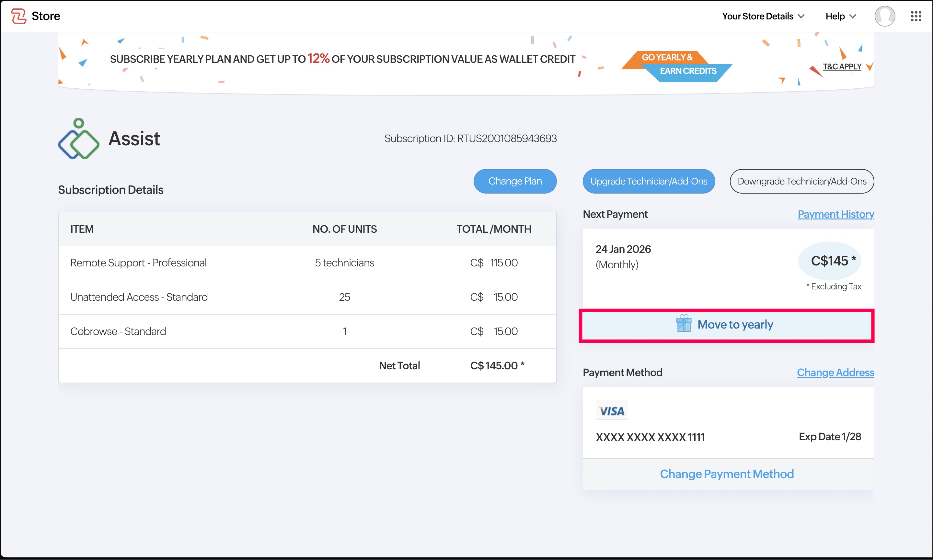933x560 pixels.
Task: Click Downgrade Technician/Add-Ons button
Action: pos(801,181)
